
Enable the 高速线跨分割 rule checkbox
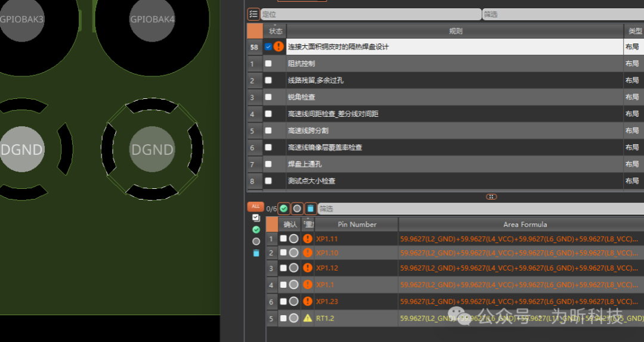tap(268, 130)
